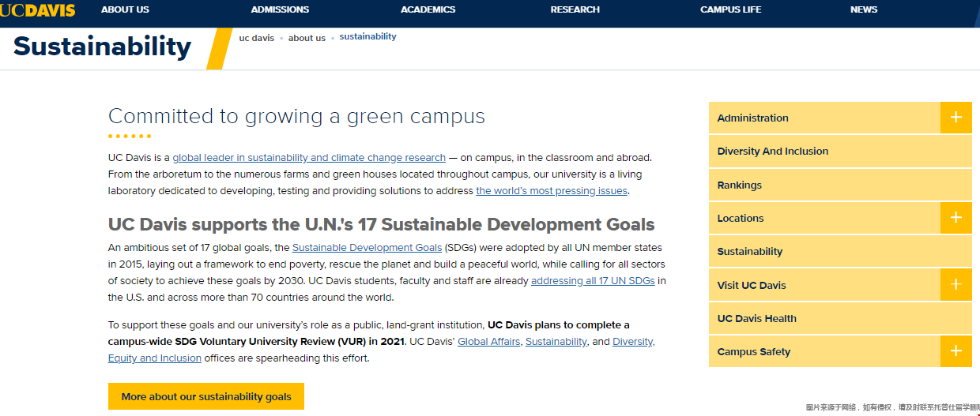Go to the News section
Screen dimensions: 980x416
pos(863,9)
